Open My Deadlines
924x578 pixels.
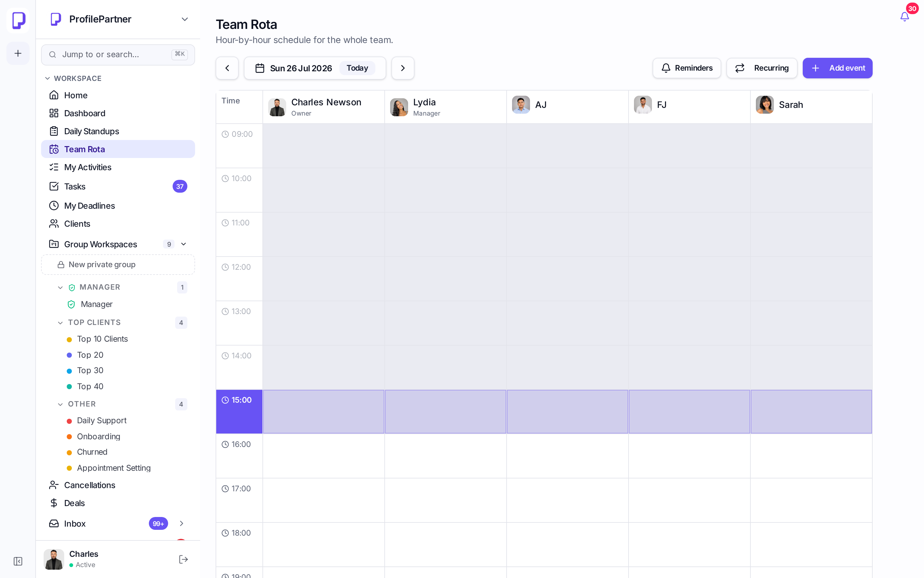point(118,206)
